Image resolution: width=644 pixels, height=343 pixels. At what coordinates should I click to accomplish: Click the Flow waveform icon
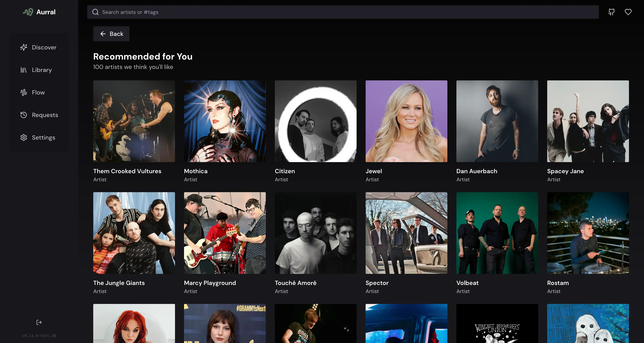tap(24, 92)
